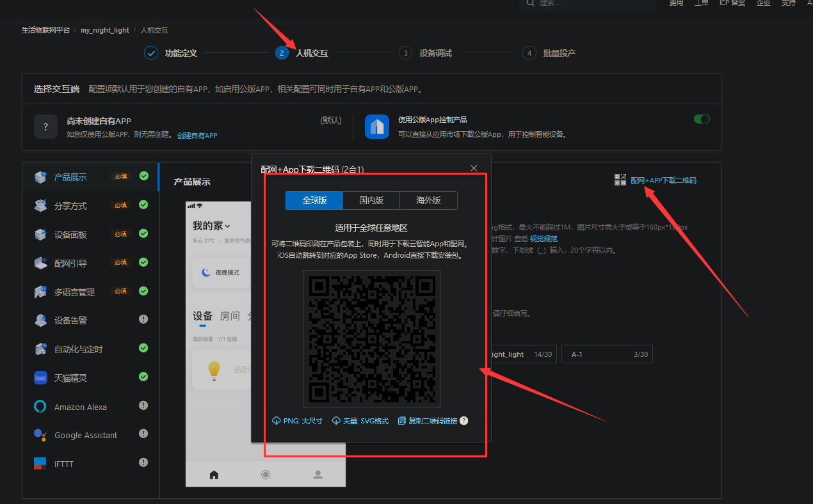Image resolution: width=813 pixels, height=504 pixels.
Task: Click the warning status icon for IFTTT
Action: [143, 462]
